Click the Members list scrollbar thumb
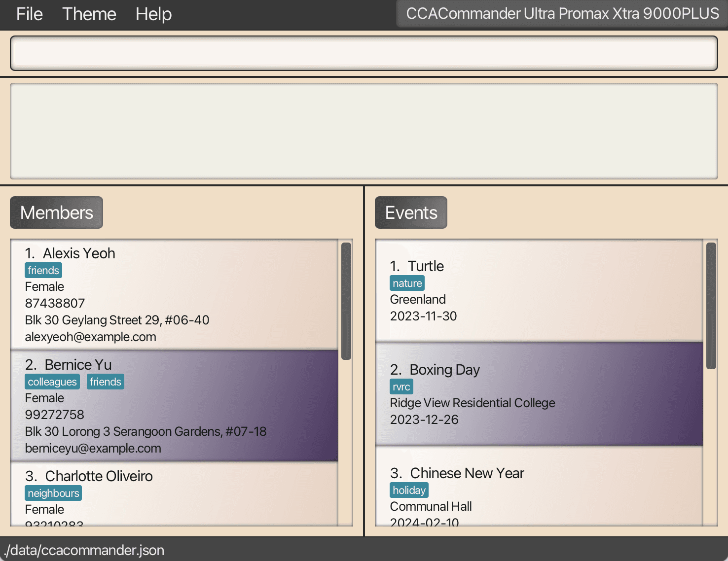 (x=346, y=301)
